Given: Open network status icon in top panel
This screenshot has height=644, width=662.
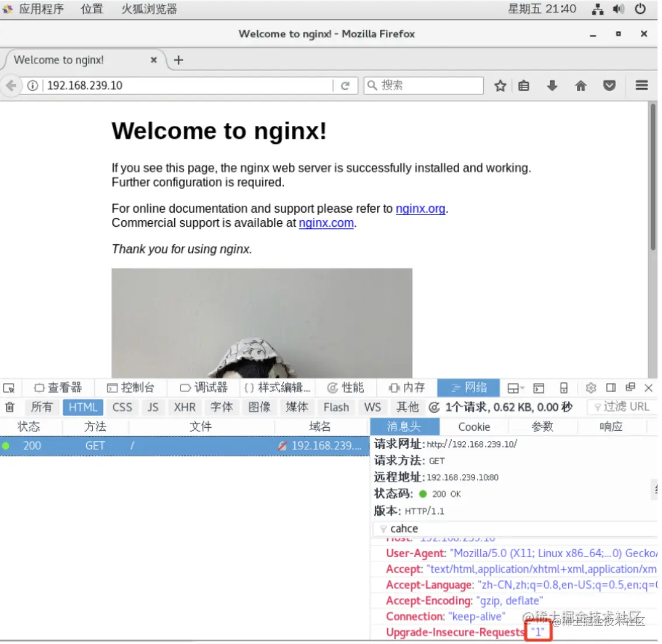Looking at the screenshot, I should click(597, 9).
